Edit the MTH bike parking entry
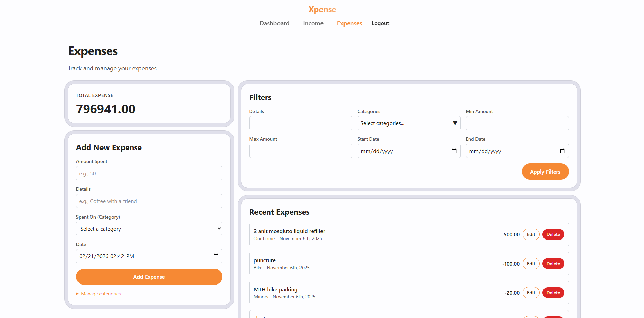 [531, 293]
